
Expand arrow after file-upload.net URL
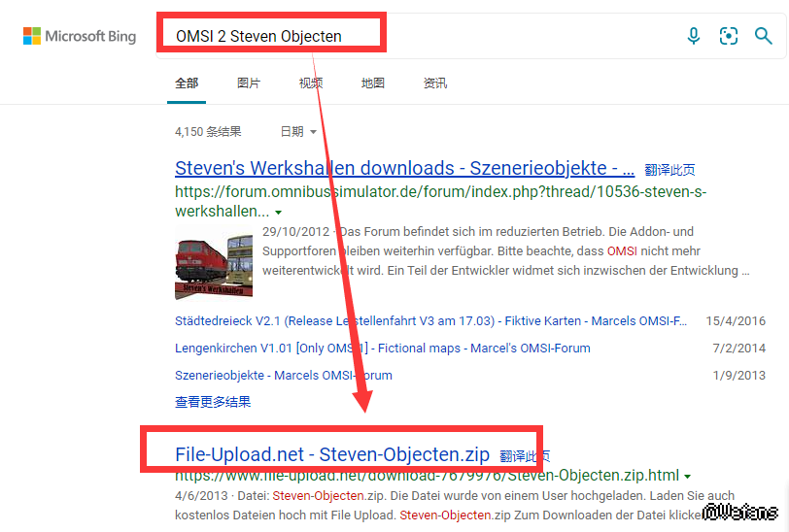click(687, 477)
